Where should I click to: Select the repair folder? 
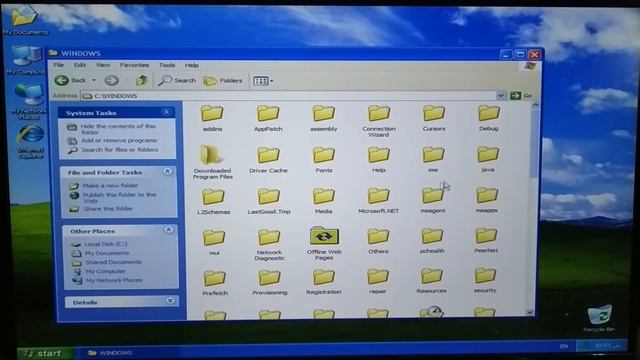tap(378, 282)
